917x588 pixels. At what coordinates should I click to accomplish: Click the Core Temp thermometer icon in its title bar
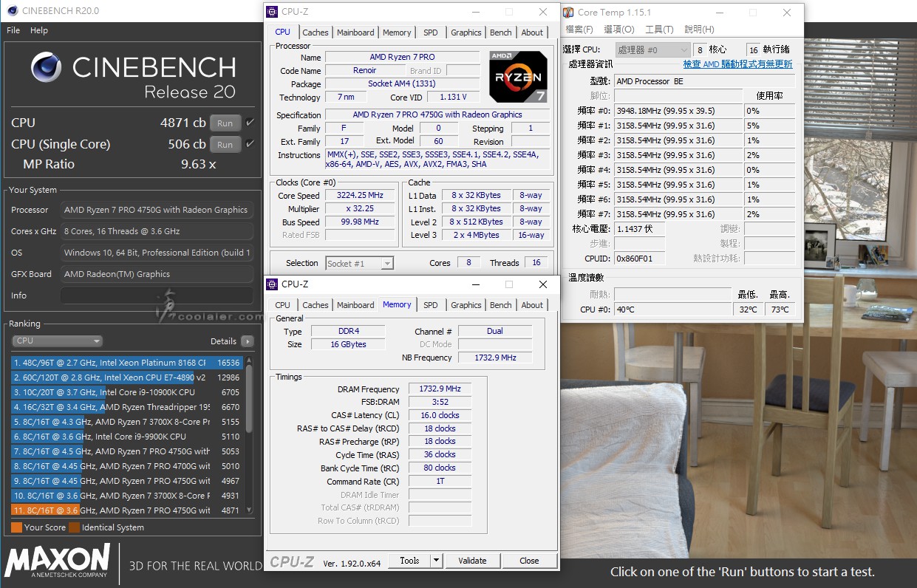568,12
